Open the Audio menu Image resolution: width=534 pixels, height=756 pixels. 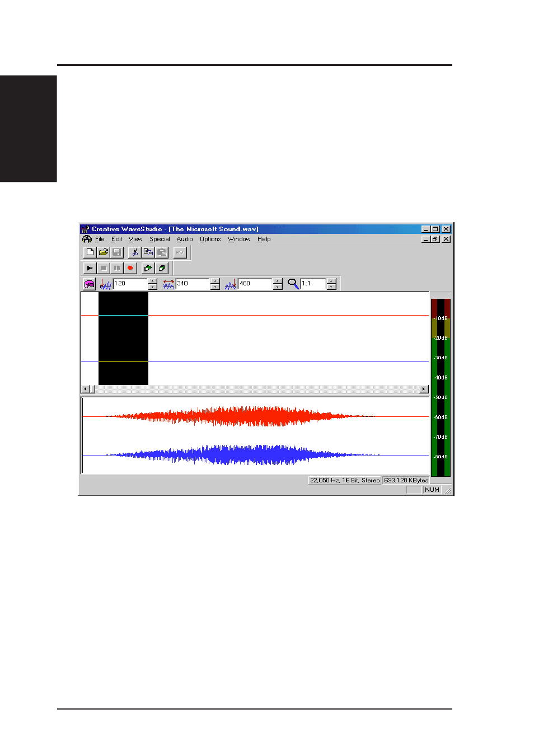tap(185, 239)
